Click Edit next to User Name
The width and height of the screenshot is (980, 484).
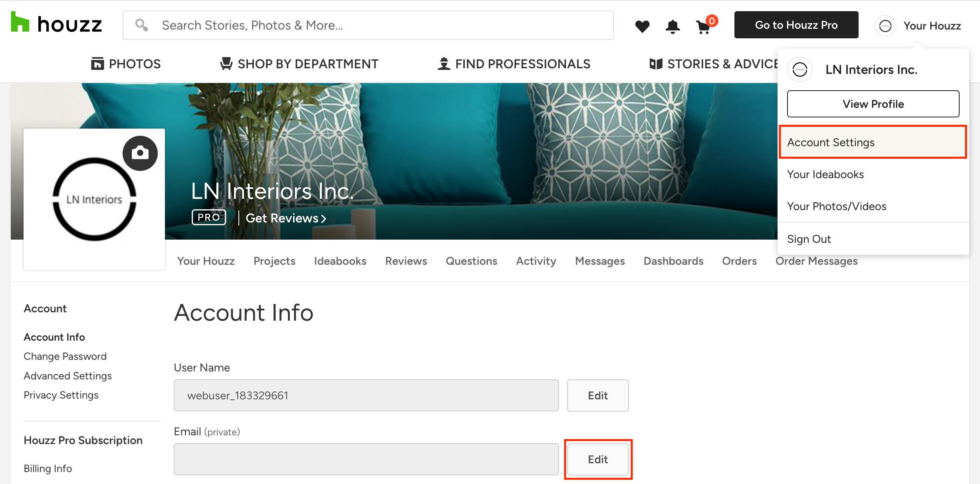point(597,395)
